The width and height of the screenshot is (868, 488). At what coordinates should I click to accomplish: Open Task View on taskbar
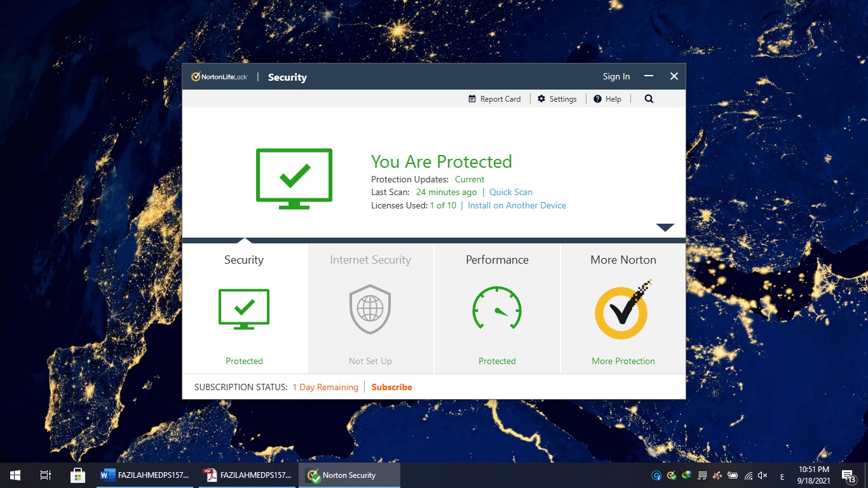click(46, 475)
